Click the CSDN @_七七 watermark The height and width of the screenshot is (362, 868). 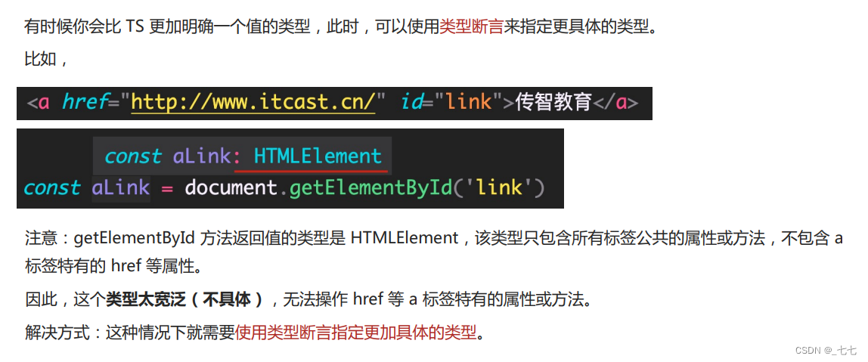point(826,351)
